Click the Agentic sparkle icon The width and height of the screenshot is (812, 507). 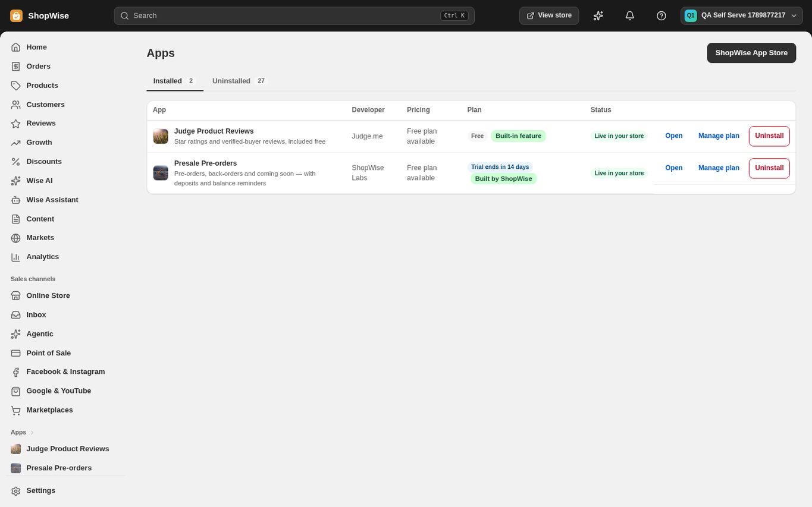pyautogui.click(x=16, y=334)
